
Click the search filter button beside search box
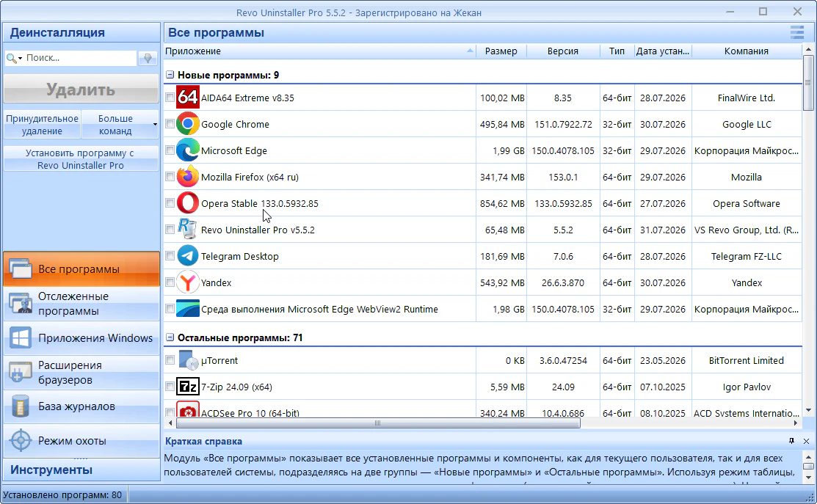(x=148, y=58)
